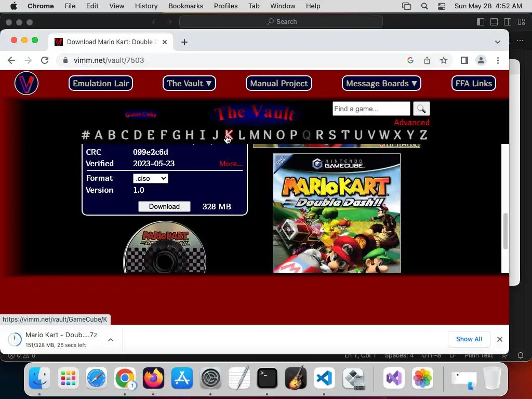This screenshot has width=532, height=399.
Task: Open Finder in the Dock
Action: point(39,378)
